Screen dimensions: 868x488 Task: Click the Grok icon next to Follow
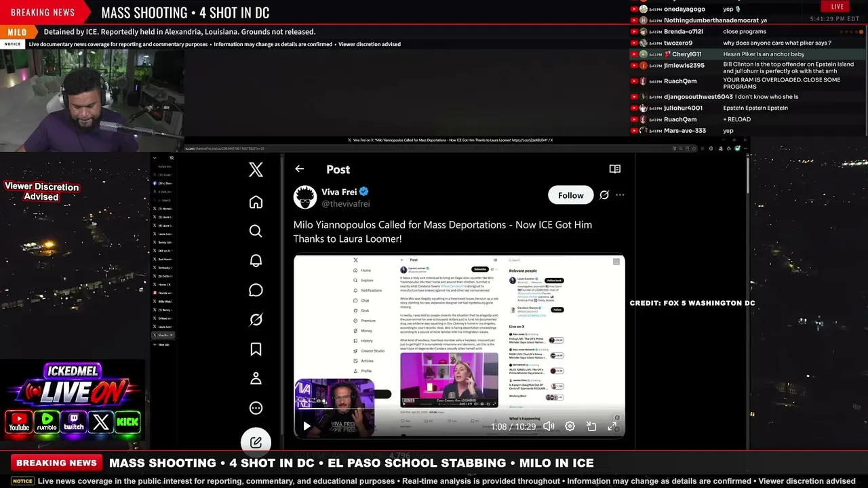coord(604,195)
